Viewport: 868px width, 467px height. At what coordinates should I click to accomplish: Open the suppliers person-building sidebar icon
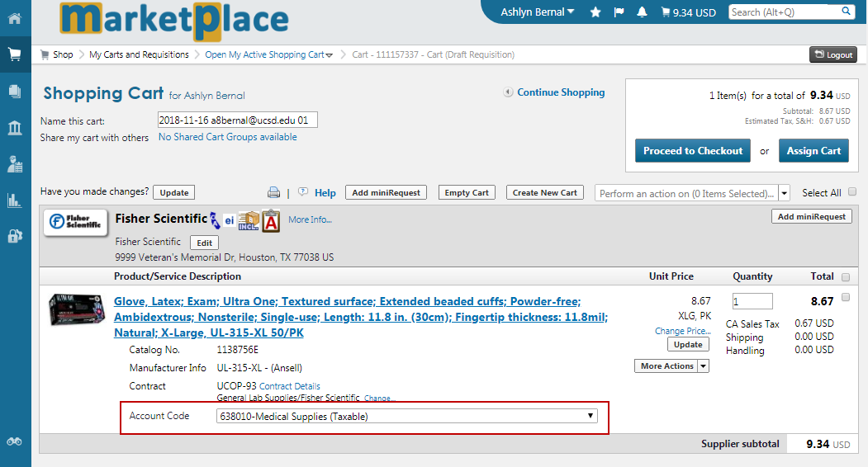coord(15,164)
